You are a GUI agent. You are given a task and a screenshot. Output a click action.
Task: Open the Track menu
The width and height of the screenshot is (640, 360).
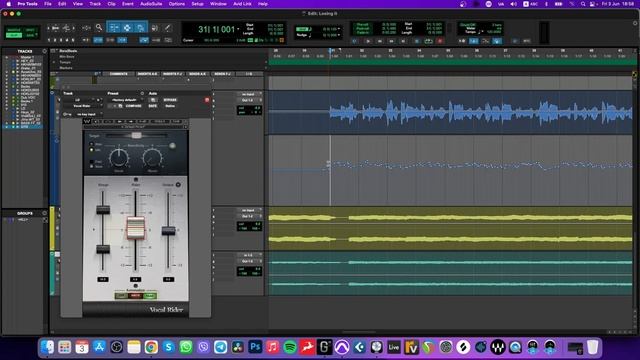[x=95, y=4]
